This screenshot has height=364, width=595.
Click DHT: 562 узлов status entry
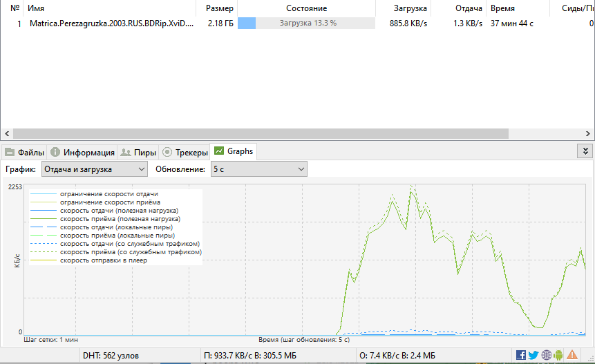[111, 356]
